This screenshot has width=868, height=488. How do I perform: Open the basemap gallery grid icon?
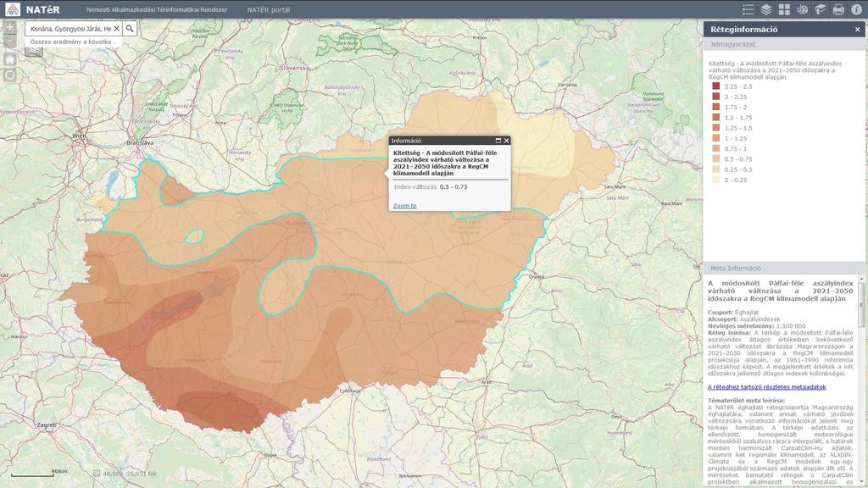click(x=784, y=9)
